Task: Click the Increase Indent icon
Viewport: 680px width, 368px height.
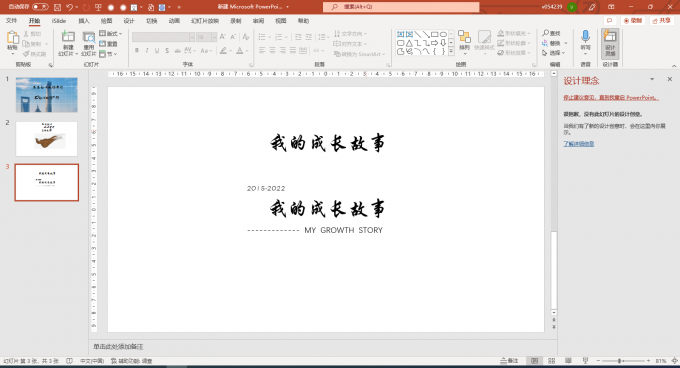Action: click(x=308, y=37)
